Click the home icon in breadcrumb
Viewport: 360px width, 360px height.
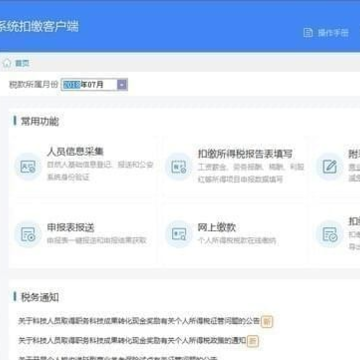pyautogui.click(x=7, y=63)
